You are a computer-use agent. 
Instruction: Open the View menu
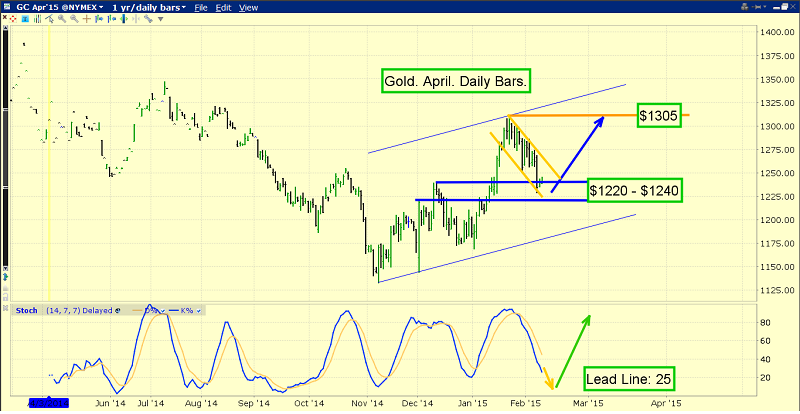click(248, 8)
